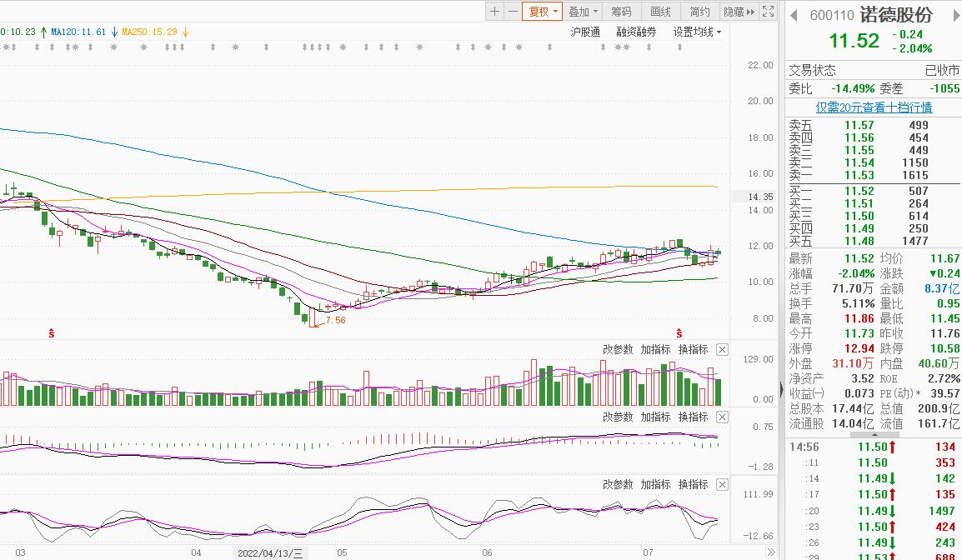Close the bottom KDJ indicator panel

pos(722,484)
